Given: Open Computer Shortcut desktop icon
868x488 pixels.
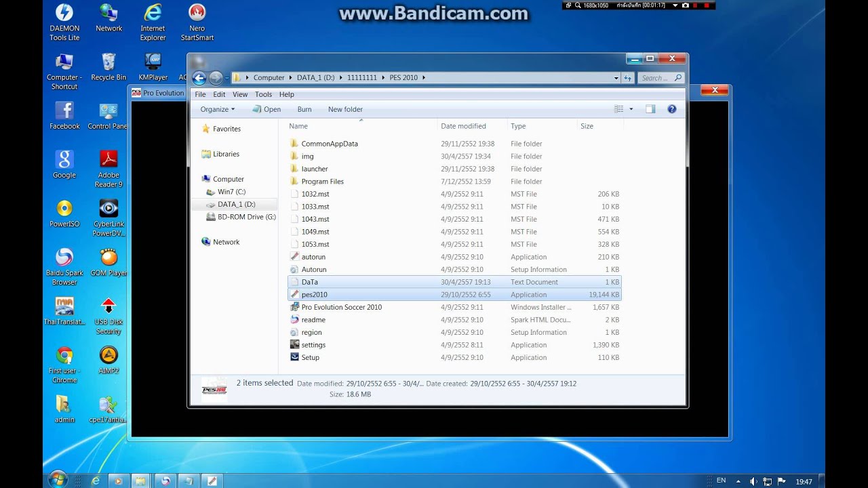Looking at the screenshot, I should [x=64, y=71].
